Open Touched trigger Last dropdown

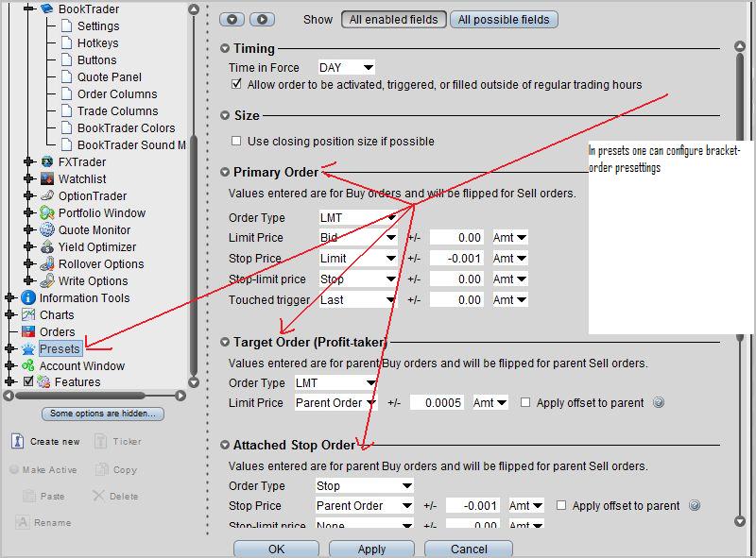click(358, 299)
